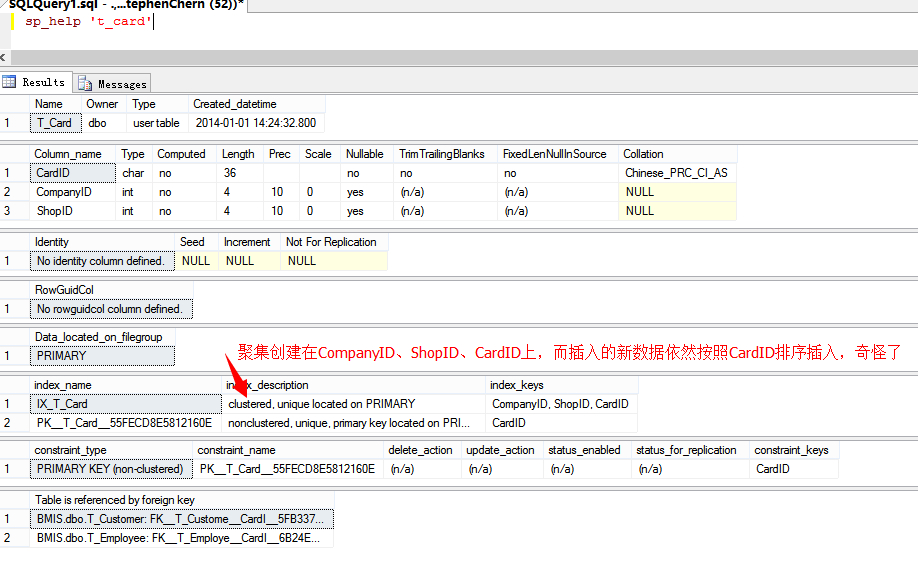Select the 'No identity column defined.' cell

[100, 261]
